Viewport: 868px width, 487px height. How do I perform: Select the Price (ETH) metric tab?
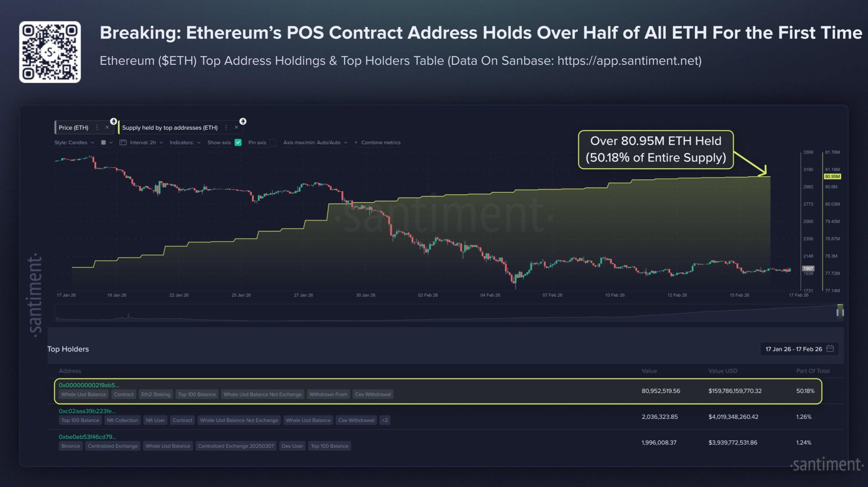tap(74, 128)
